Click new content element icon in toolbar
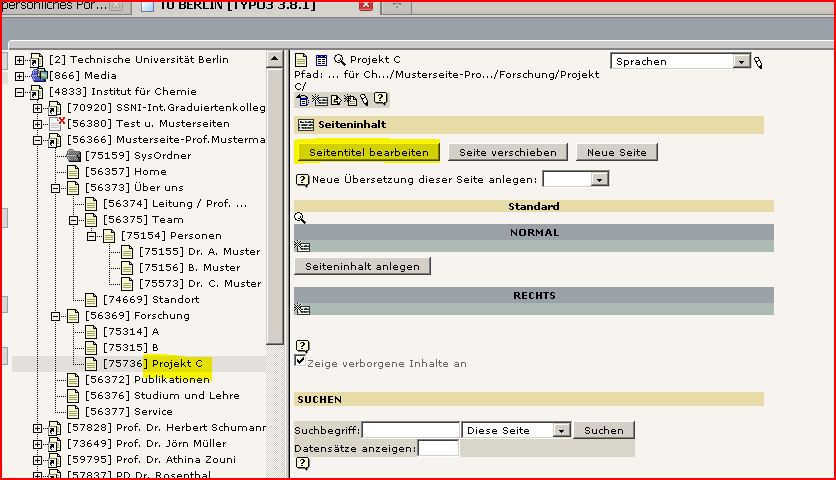 click(x=319, y=100)
